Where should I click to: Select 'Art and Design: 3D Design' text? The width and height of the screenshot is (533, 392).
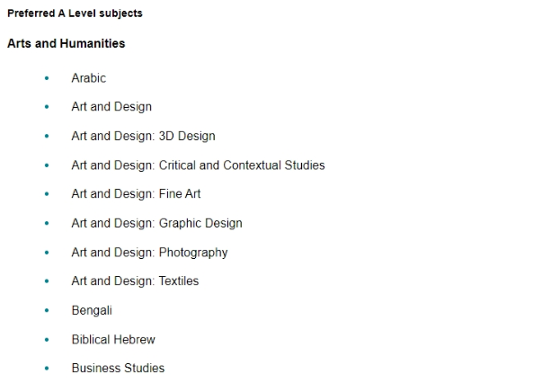(143, 136)
